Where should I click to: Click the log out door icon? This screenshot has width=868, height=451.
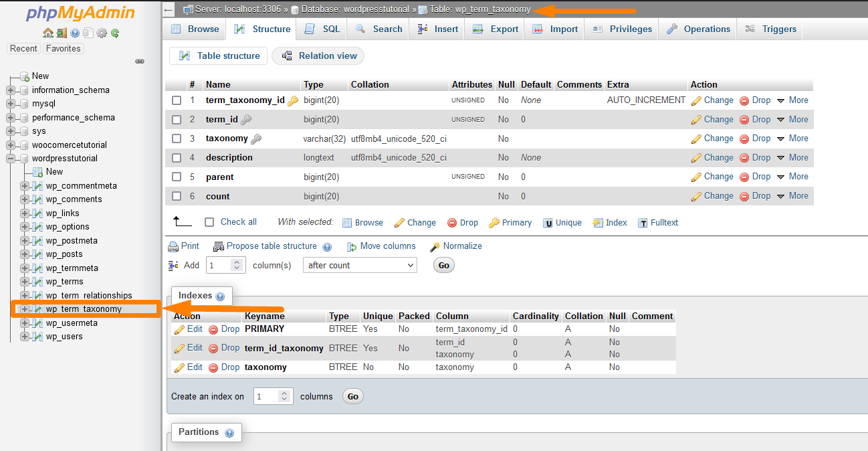[x=62, y=33]
